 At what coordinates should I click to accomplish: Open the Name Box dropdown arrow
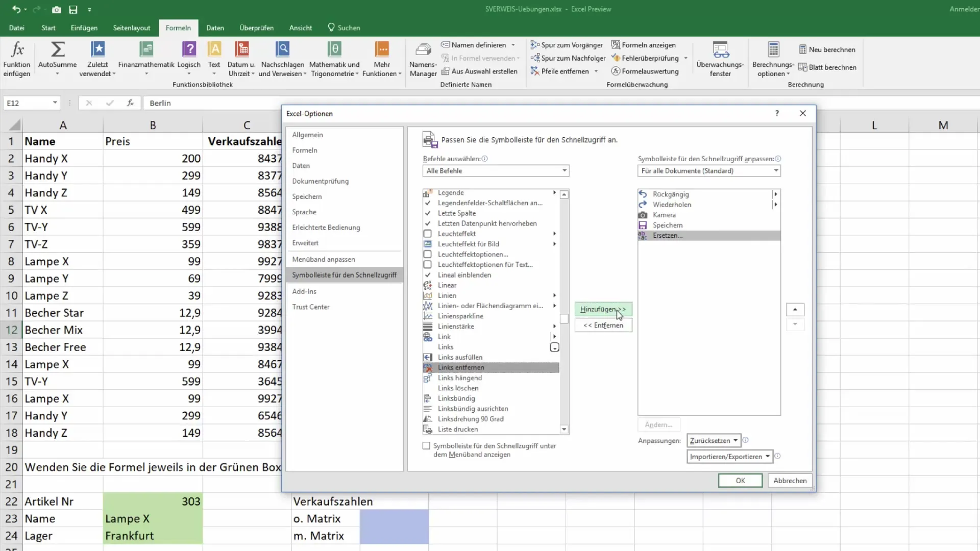(x=55, y=103)
